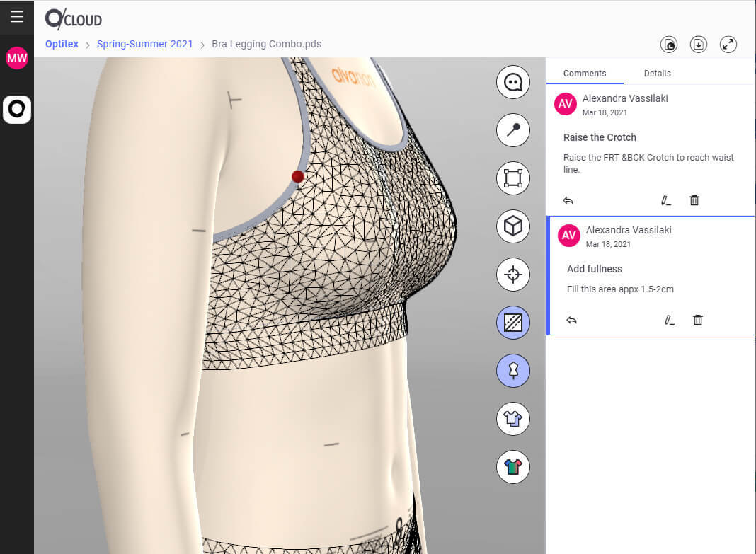756x554 pixels.
Task: Click the crosshair target tool
Action: coord(512,275)
